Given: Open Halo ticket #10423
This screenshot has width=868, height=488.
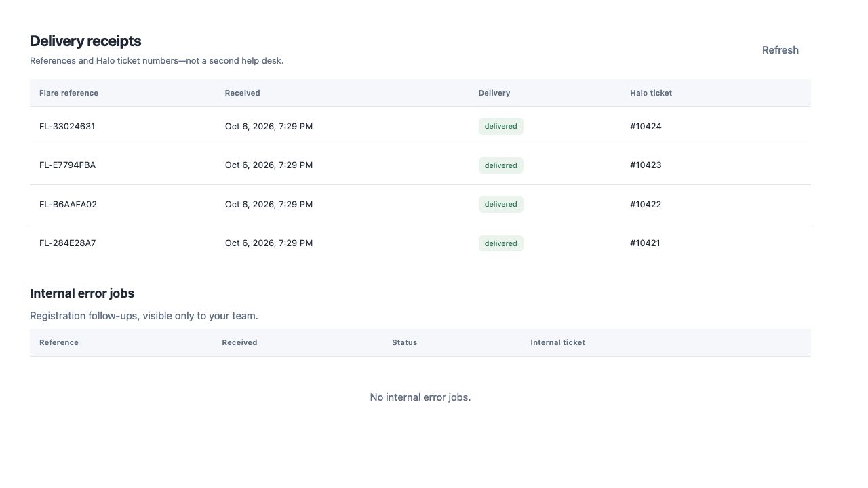Looking at the screenshot, I should click(x=646, y=165).
